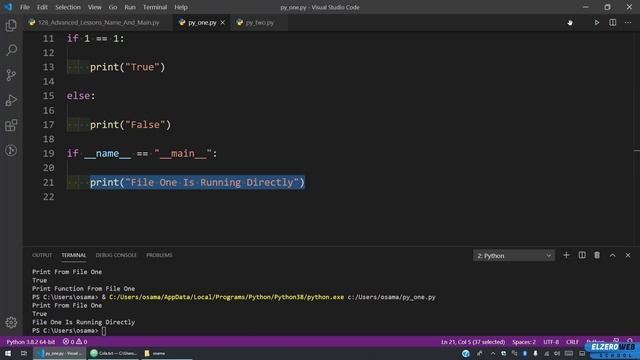Open the Extensions view
Screen dimensions: 640x360
(11, 125)
